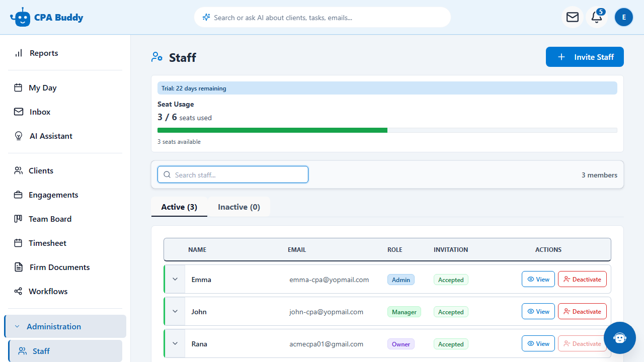Click the Inbox envelope icon in sidebar
644x362 pixels.
coord(19,112)
